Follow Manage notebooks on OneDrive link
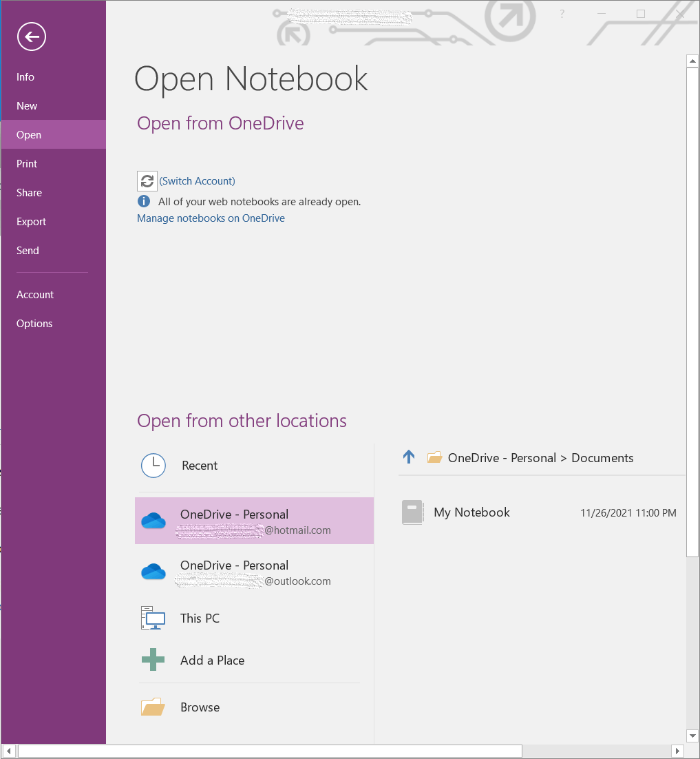The image size is (700, 759). 211,218
